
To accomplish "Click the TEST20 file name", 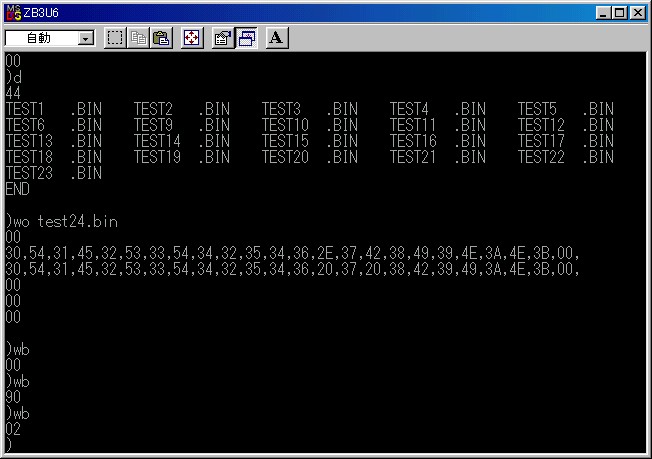I will 285,157.
